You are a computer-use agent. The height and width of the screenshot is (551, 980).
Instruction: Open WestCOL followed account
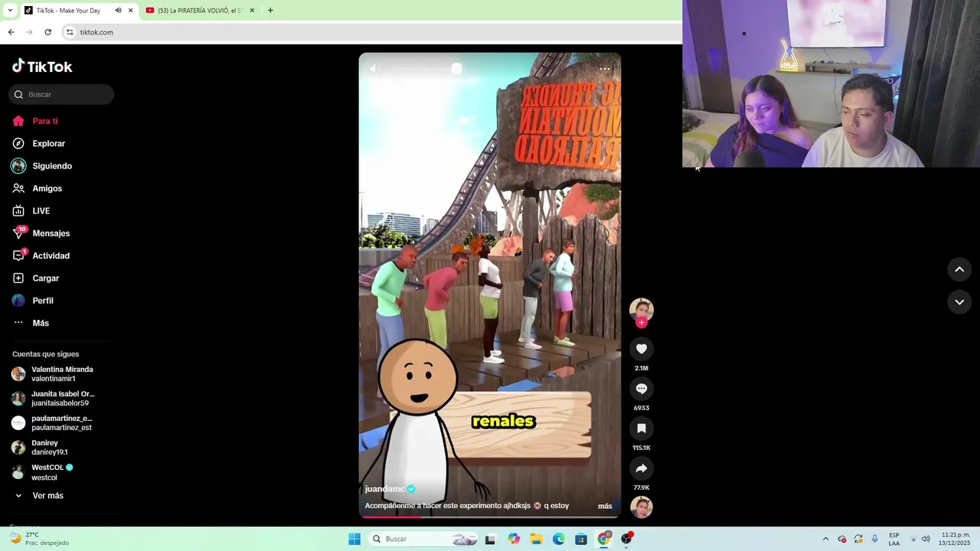(43, 471)
